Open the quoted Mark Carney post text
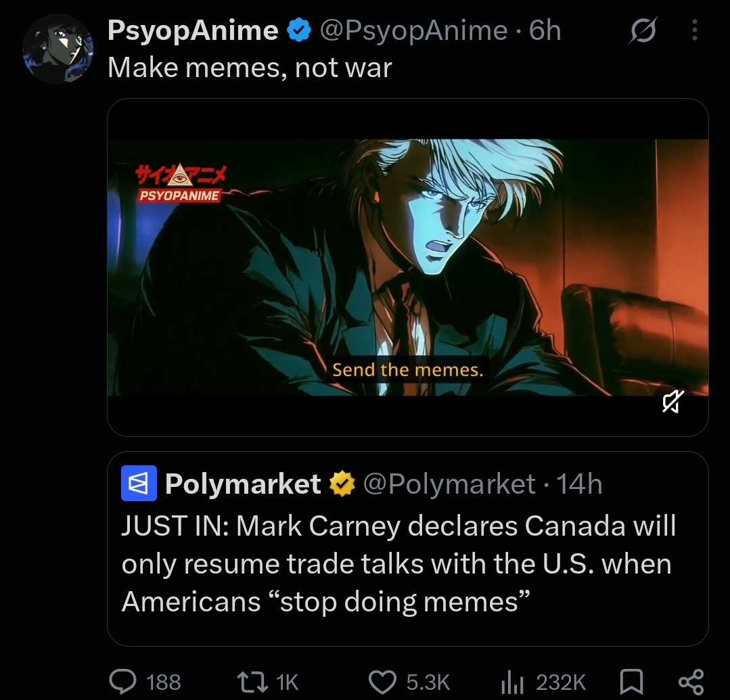 398,563
